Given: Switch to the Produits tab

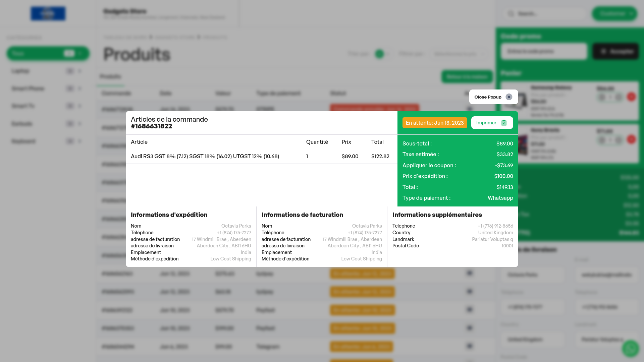Looking at the screenshot, I should tap(110, 76).
